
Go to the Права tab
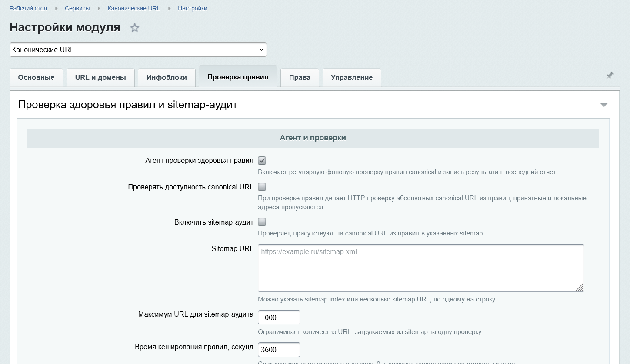(300, 77)
